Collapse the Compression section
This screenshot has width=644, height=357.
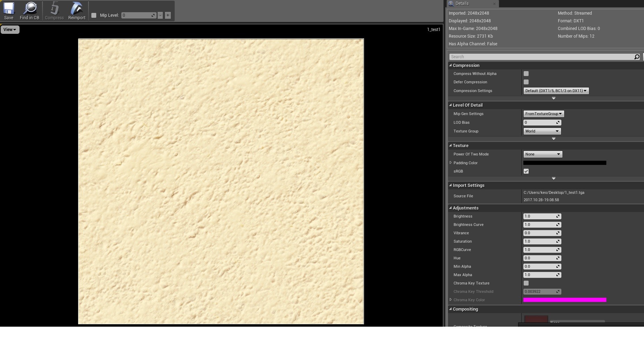click(450, 66)
